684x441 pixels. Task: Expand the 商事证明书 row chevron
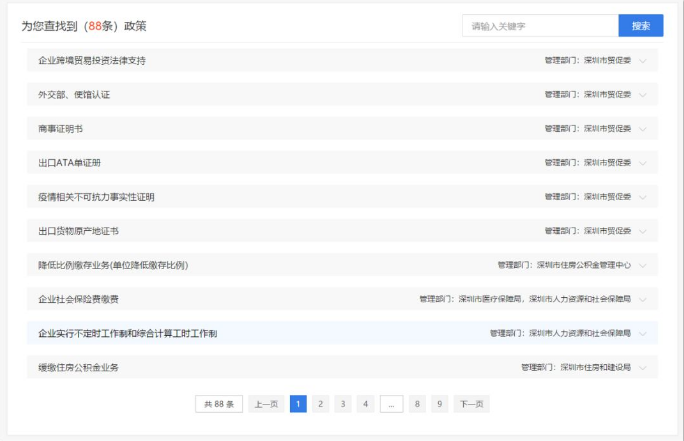click(x=643, y=129)
